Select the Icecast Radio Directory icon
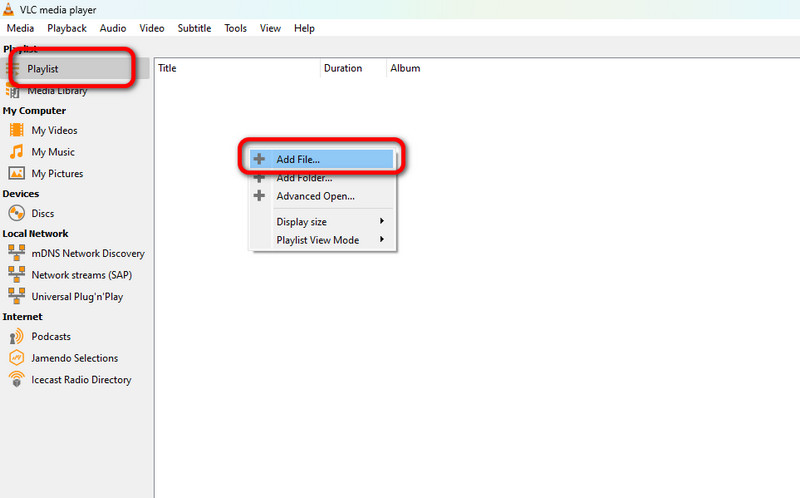The width and height of the screenshot is (800, 498). (16, 380)
